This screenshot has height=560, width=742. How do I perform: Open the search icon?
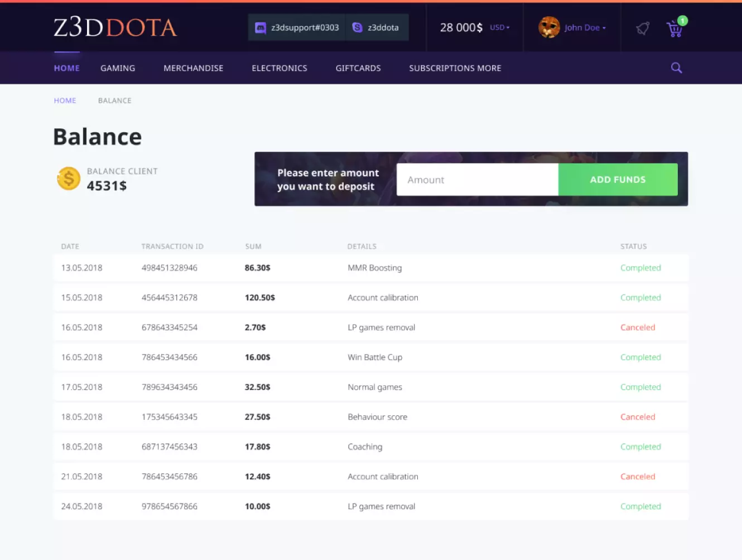[x=676, y=67]
